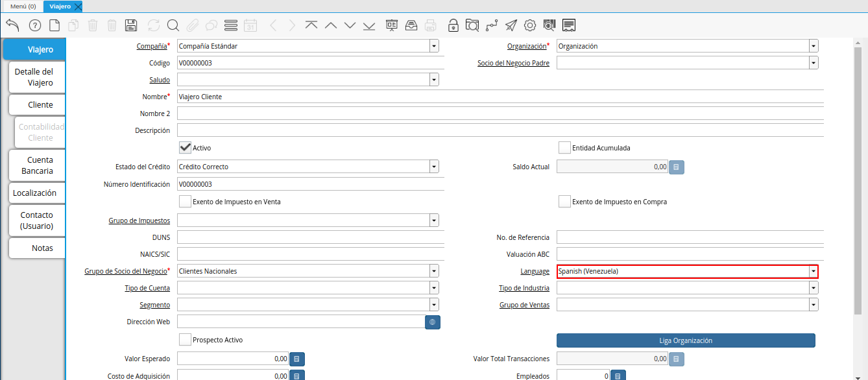This screenshot has width=868, height=380.
Task: Save the record using the floppy disk icon
Action: click(131, 25)
